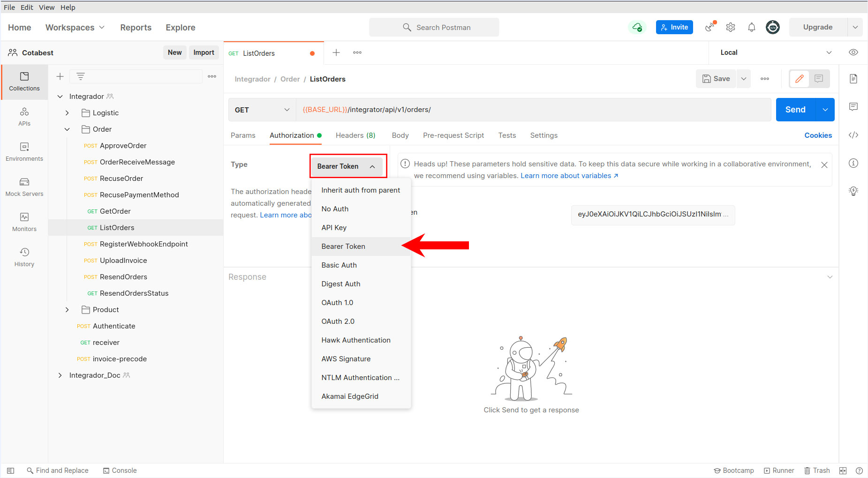Click the collections filter icon
This screenshot has width=868, height=478.
(x=81, y=76)
